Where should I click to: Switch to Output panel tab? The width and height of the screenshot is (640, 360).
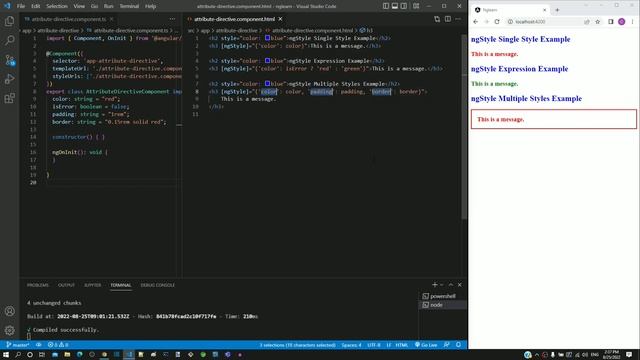tap(66, 285)
